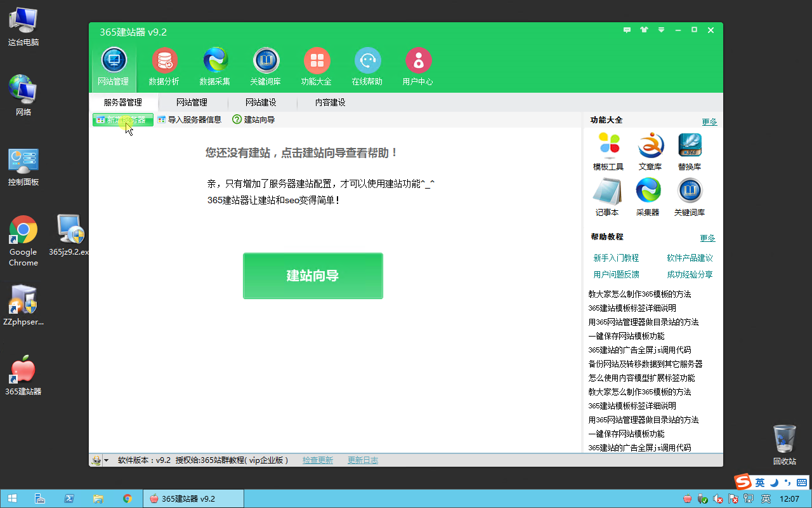Open Server Manager in the taskbar
Viewport: 812px width, 508px height.
click(x=39, y=498)
